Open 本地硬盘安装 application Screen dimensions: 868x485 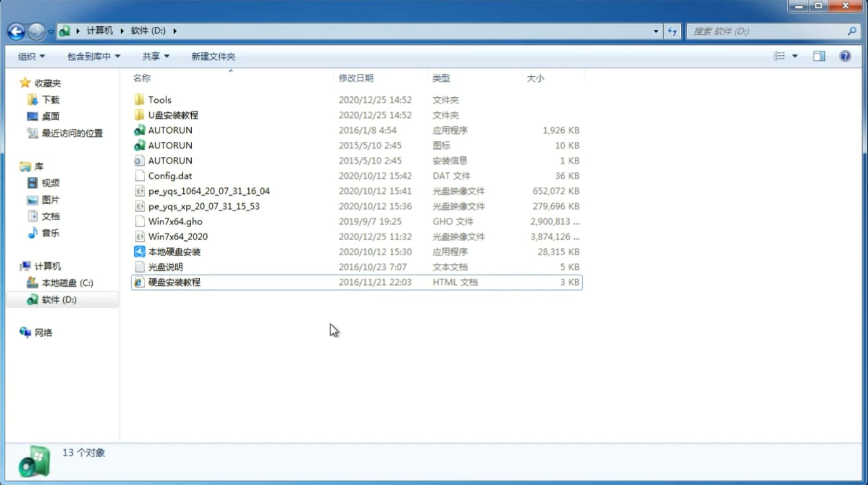click(x=174, y=251)
